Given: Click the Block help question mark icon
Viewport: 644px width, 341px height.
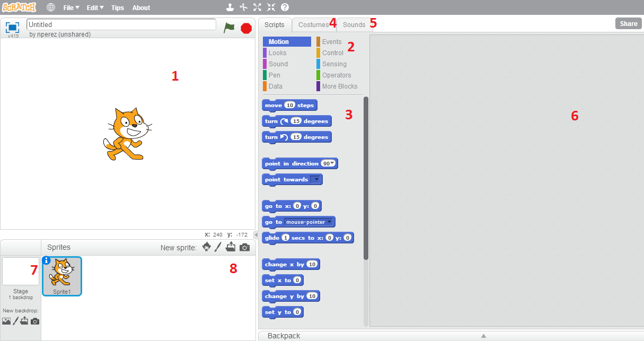Looking at the screenshot, I should (285, 7).
